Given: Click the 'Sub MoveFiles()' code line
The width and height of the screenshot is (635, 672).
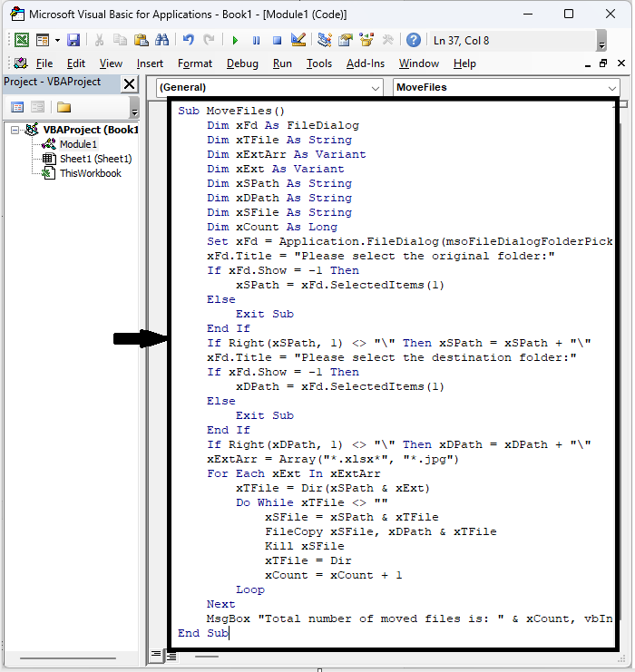Looking at the screenshot, I should tap(231, 111).
